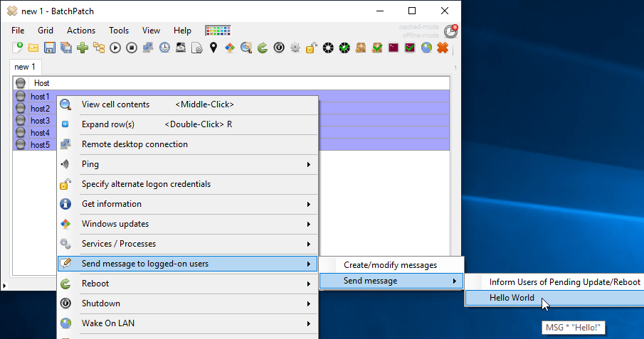
Task: Select the host3 cell
Action: point(40,121)
